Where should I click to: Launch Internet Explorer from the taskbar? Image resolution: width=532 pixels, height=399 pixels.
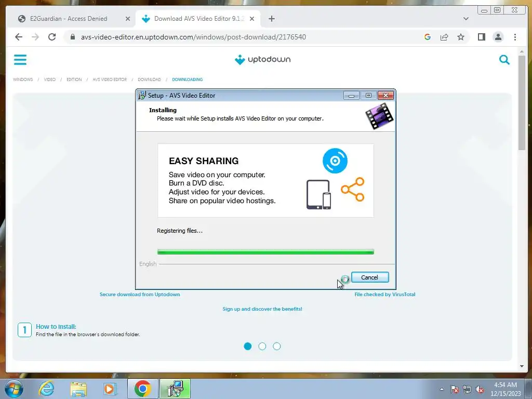tap(46, 389)
